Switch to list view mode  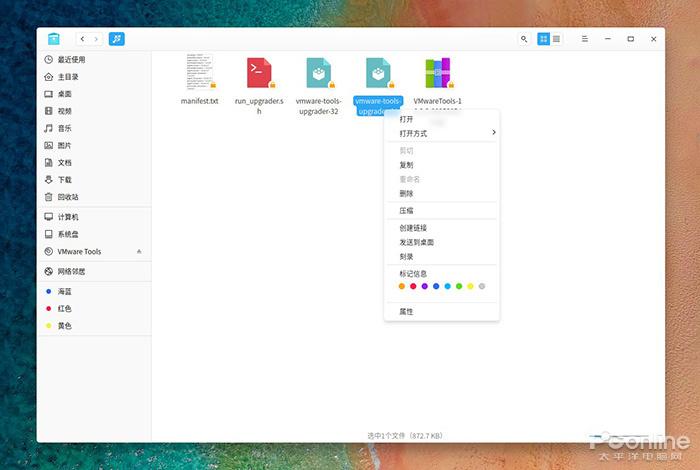click(557, 39)
